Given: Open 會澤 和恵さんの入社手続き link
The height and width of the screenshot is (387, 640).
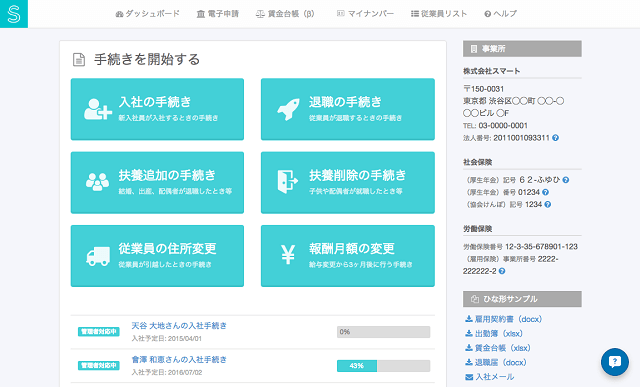Looking at the screenshot, I should [x=179, y=360].
